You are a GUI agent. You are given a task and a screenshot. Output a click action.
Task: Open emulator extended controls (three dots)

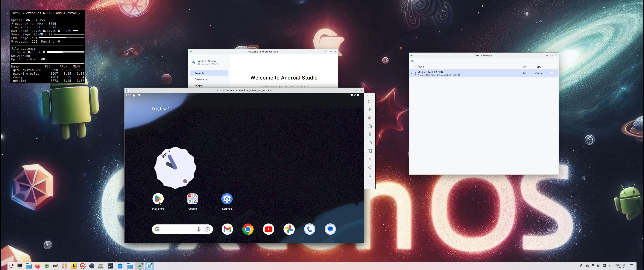click(x=370, y=184)
